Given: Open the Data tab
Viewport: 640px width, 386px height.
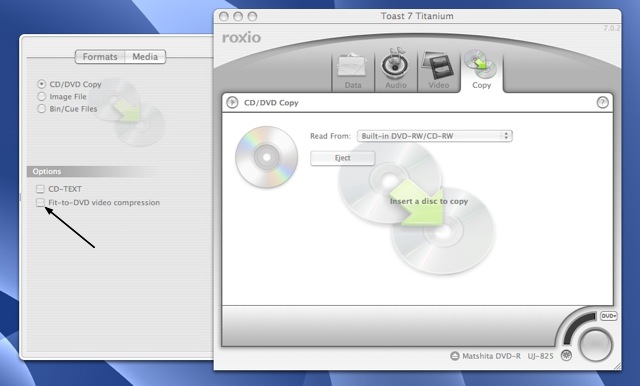Looking at the screenshot, I should [x=353, y=71].
